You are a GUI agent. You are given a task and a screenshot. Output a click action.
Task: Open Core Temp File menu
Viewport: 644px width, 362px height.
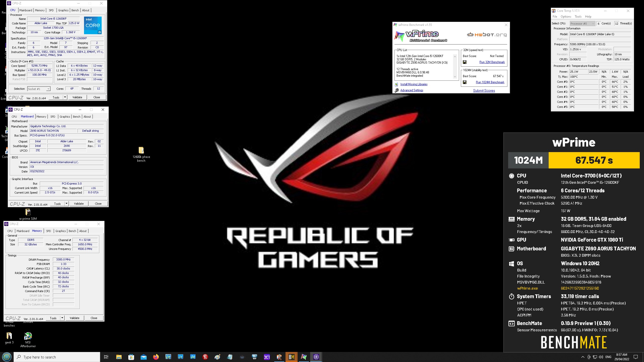pos(555,17)
